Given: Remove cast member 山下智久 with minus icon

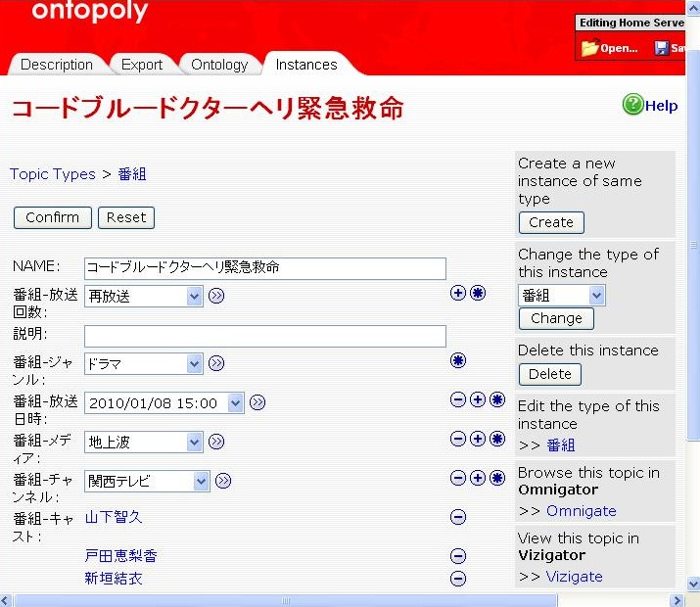Looking at the screenshot, I should coord(458,517).
